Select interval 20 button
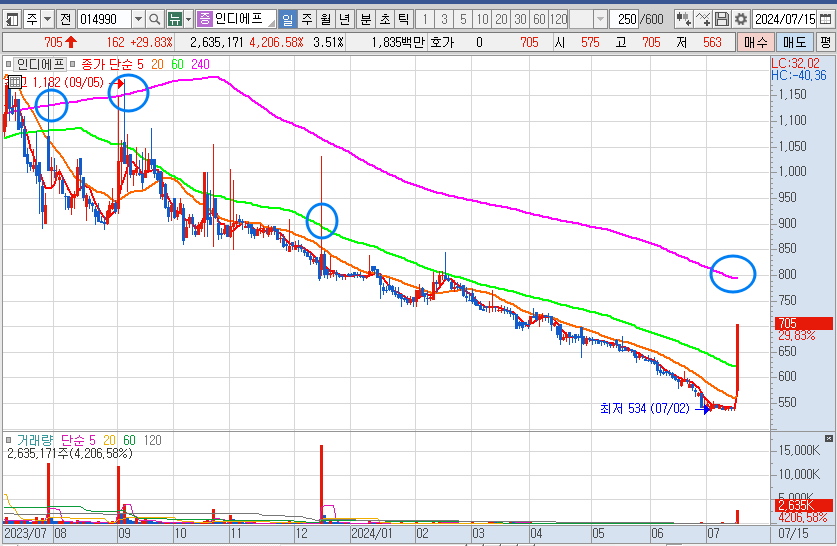 501,20
